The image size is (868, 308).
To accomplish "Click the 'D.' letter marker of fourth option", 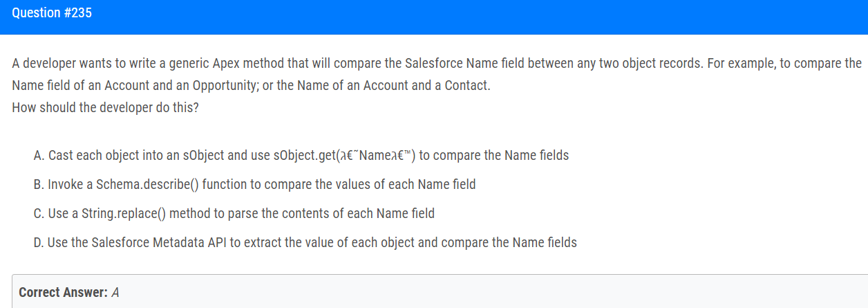I will [39, 243].
